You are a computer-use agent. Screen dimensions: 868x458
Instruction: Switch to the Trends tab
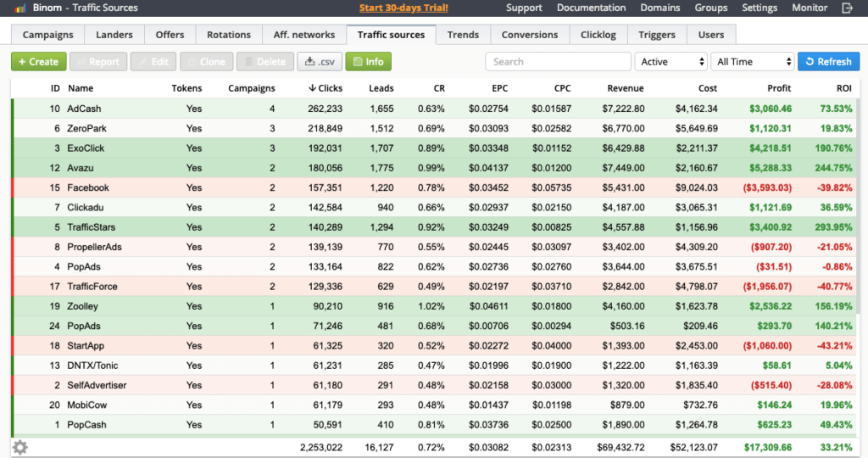pos(463,34)
